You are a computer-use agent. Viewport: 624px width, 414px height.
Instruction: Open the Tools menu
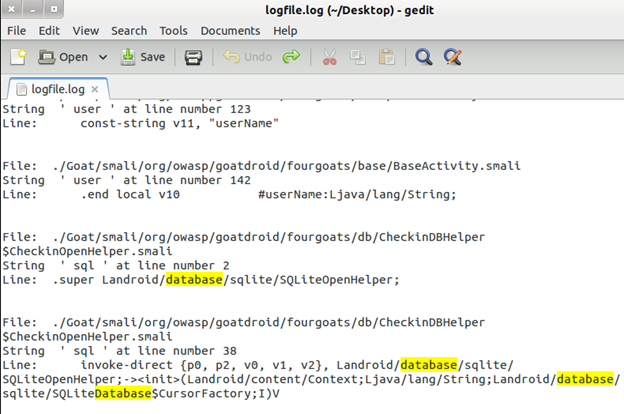174,31
